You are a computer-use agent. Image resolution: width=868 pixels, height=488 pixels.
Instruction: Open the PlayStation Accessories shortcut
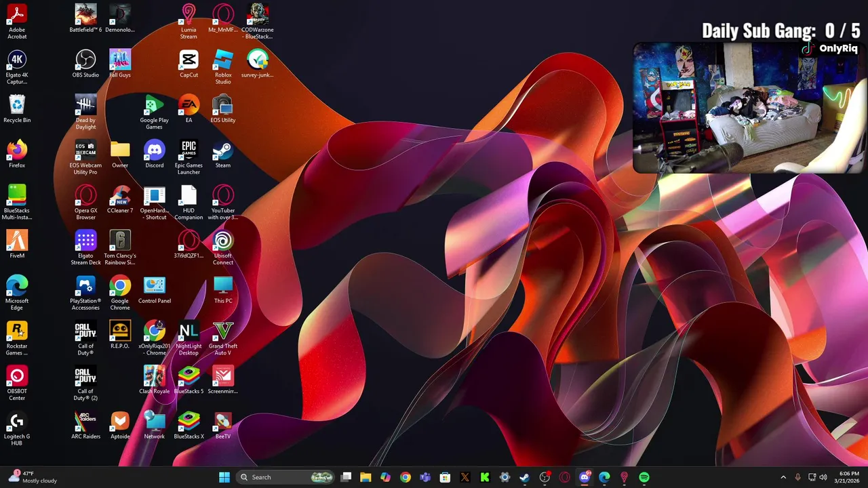85,293
